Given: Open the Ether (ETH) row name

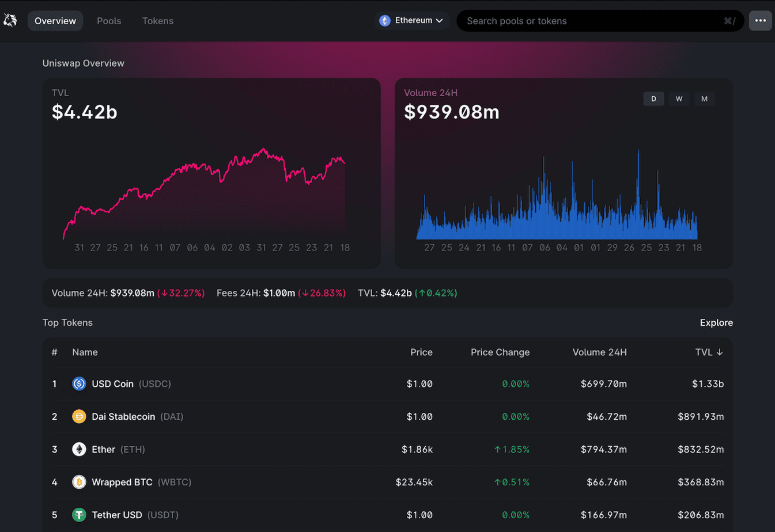Looking at the screenshot, I should 118,449.
